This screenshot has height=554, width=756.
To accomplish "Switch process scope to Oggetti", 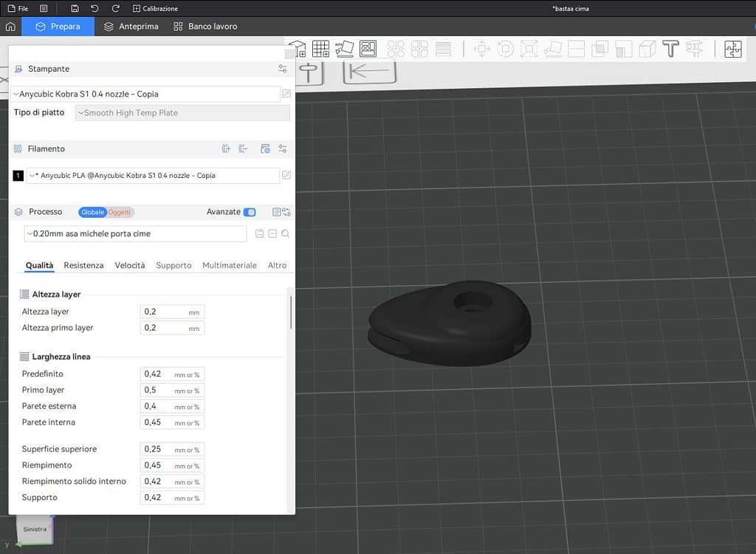I will click(120, 212).
